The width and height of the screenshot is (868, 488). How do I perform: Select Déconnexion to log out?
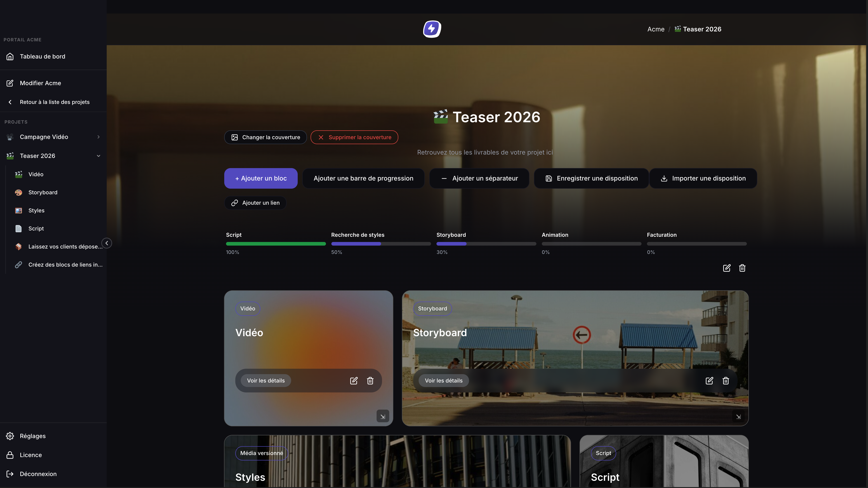(x=53, y=474)
